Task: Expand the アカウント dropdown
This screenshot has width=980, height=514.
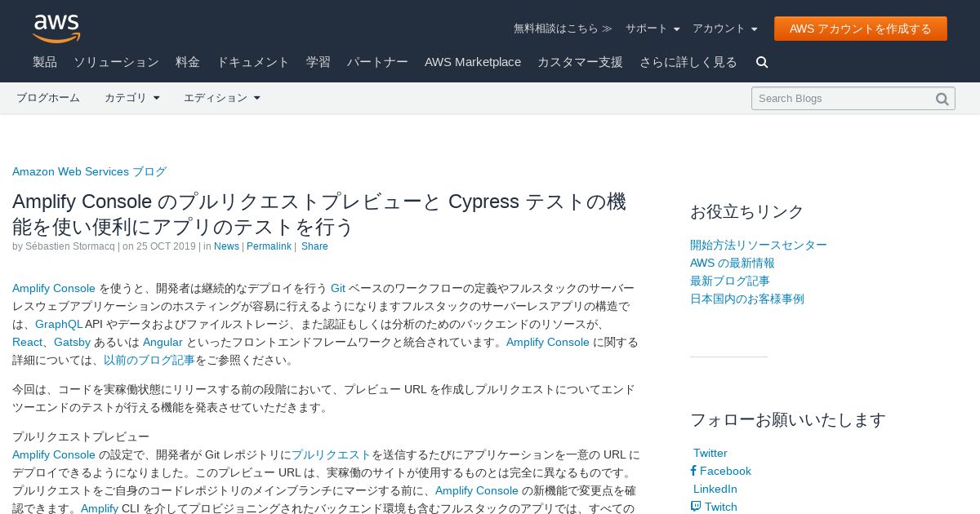Action: (725, 29)
